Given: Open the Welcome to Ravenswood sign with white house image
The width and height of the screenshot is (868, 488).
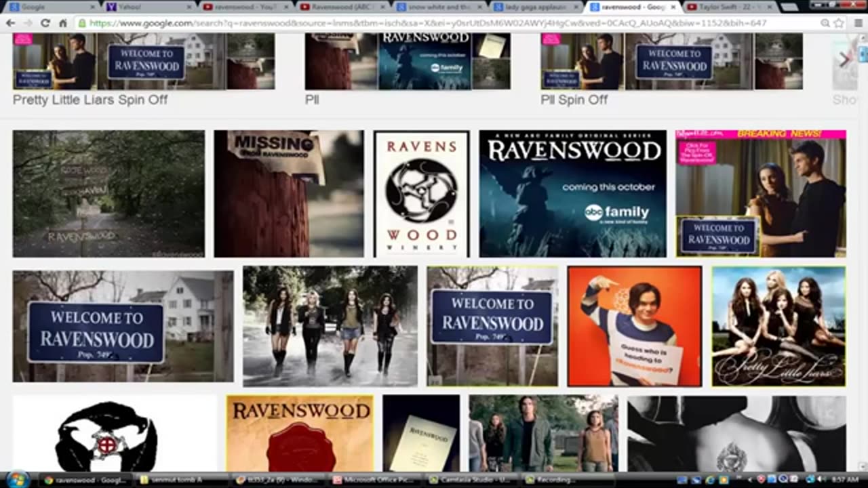Looking at the screenshot, I should [123, 326].
